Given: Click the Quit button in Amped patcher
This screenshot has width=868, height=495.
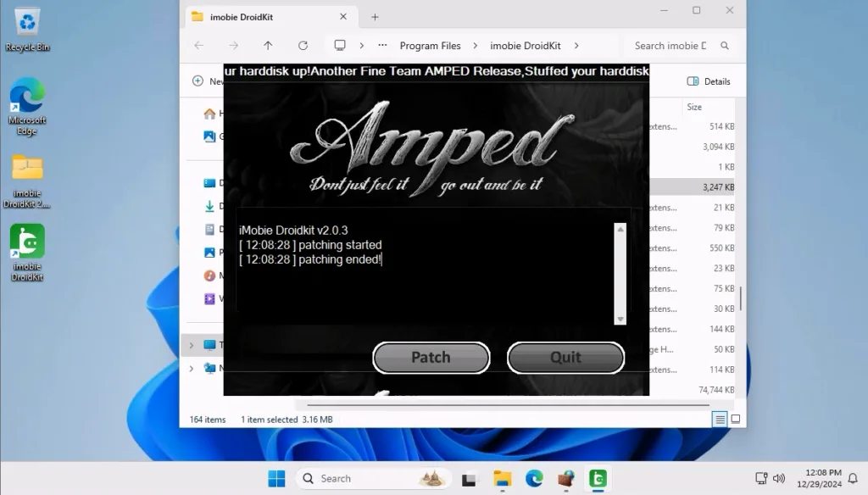Looking at the screenshot, I should tap(565, 357).
